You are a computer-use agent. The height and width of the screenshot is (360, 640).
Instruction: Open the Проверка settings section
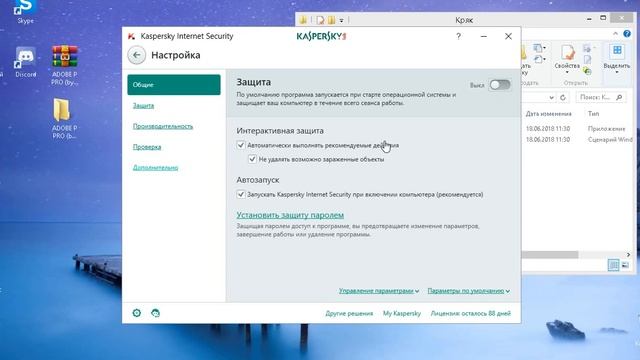pyautogui.click(x=147, y=147)
